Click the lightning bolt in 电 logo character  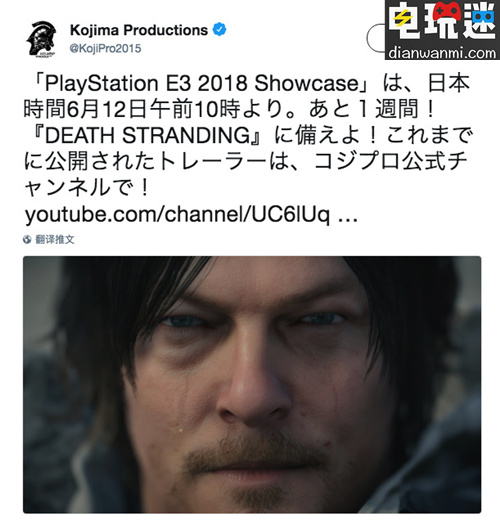(x=402, y=19)
